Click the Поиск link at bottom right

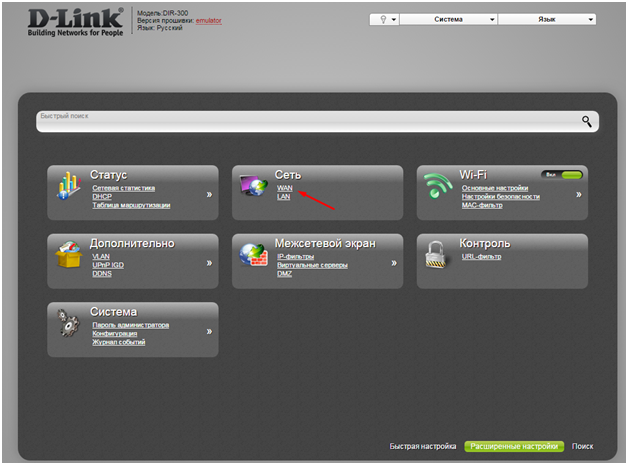pyautogui.click(x=583, y=446)
